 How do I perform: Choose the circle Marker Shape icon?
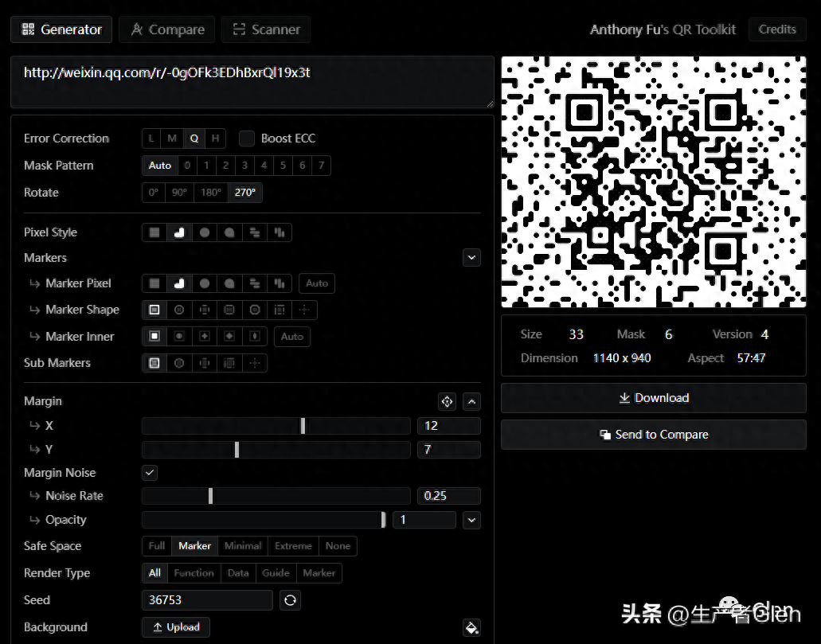(180, 310)
